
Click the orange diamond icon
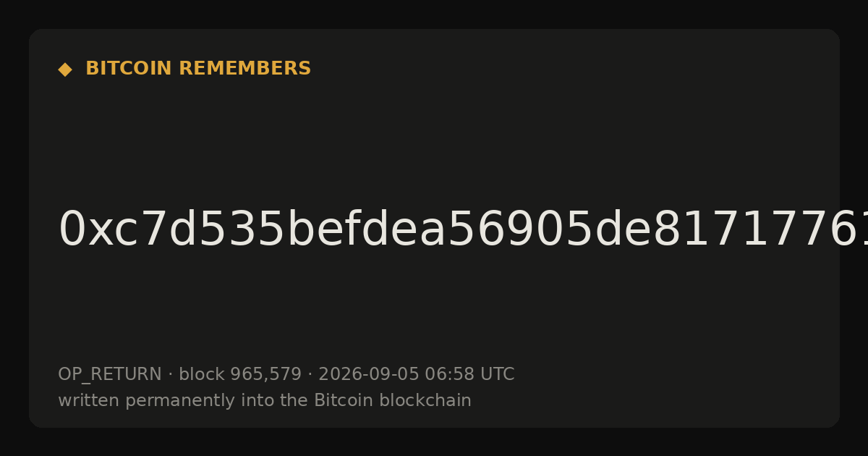click(64, 69)
